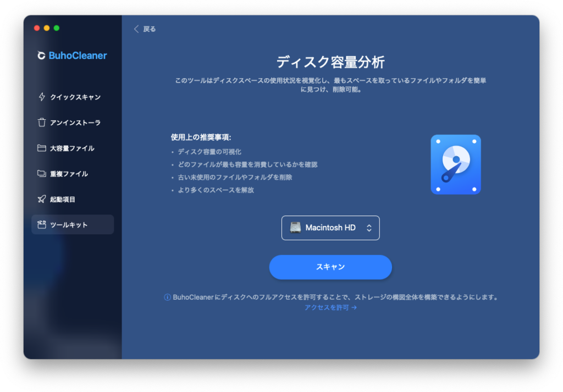Viewport: 563px width, 392px height.
Task: Maximize the window with the green button
Action: 57,28
